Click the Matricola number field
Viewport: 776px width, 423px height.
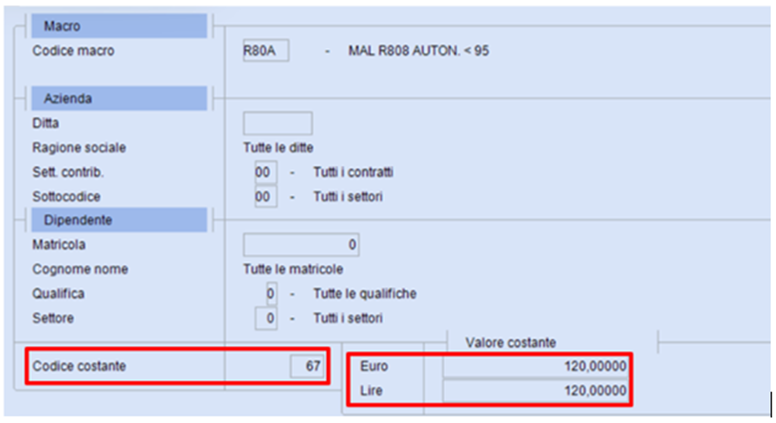tap(301, 245)
